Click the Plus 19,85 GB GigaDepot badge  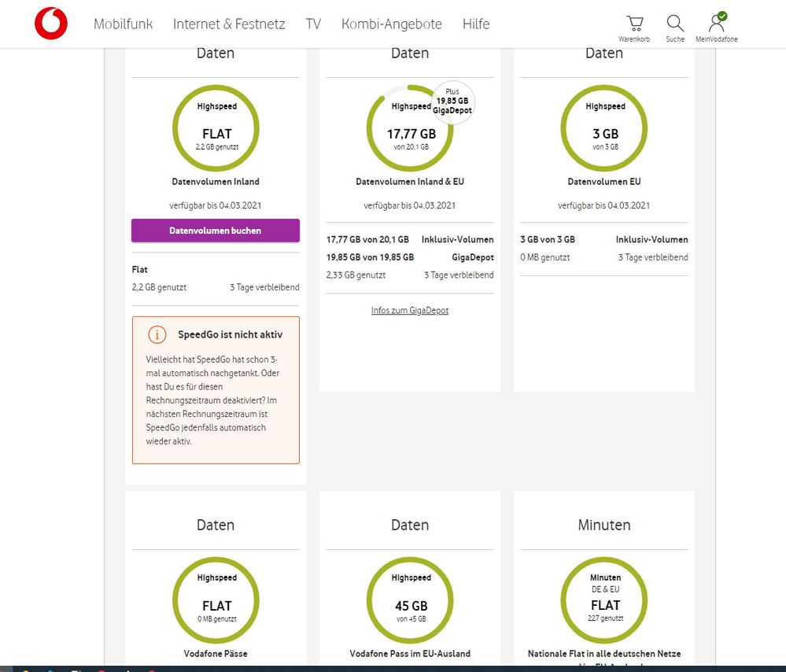point(452,102)
